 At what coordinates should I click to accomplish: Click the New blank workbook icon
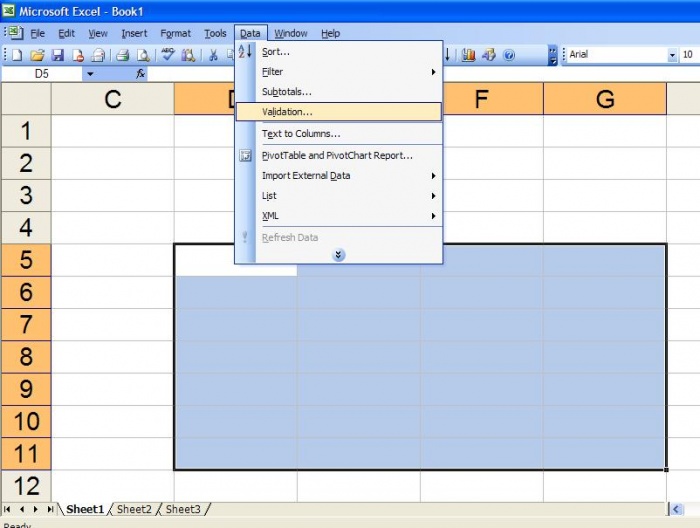pos(17,55)
